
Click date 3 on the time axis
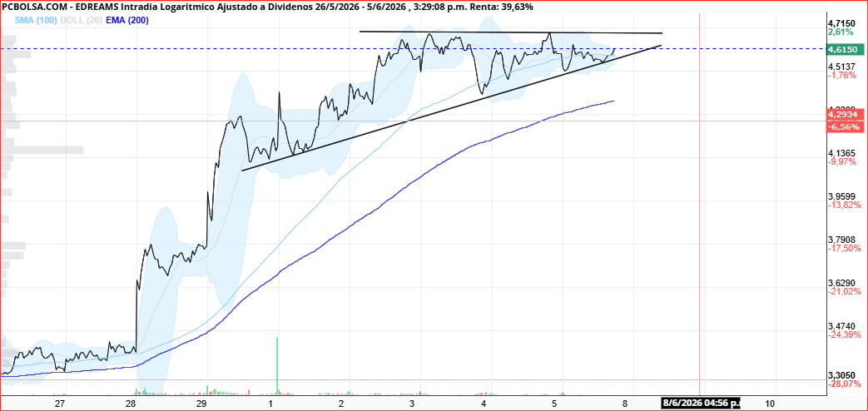coord(412,403)
